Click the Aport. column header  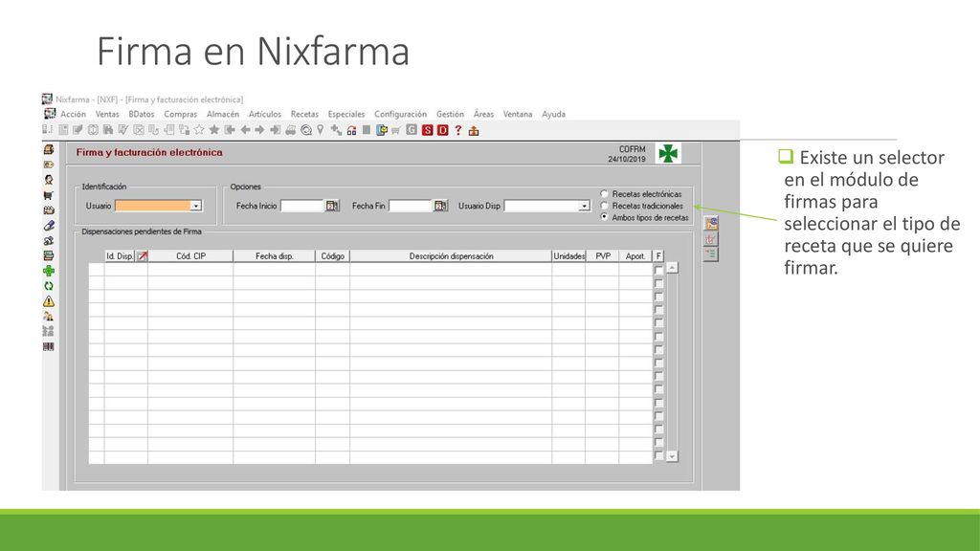(x=635, y=256)
